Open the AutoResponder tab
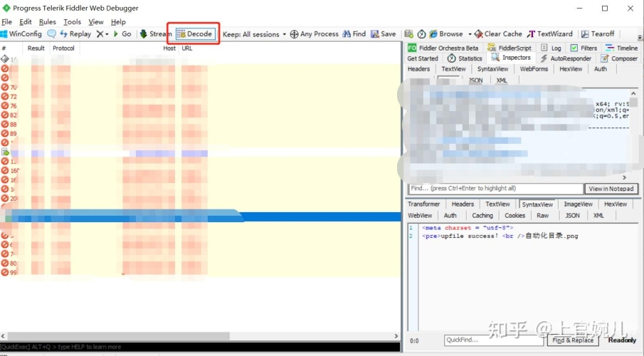This screenshot has width=644, height=356. 566,58
